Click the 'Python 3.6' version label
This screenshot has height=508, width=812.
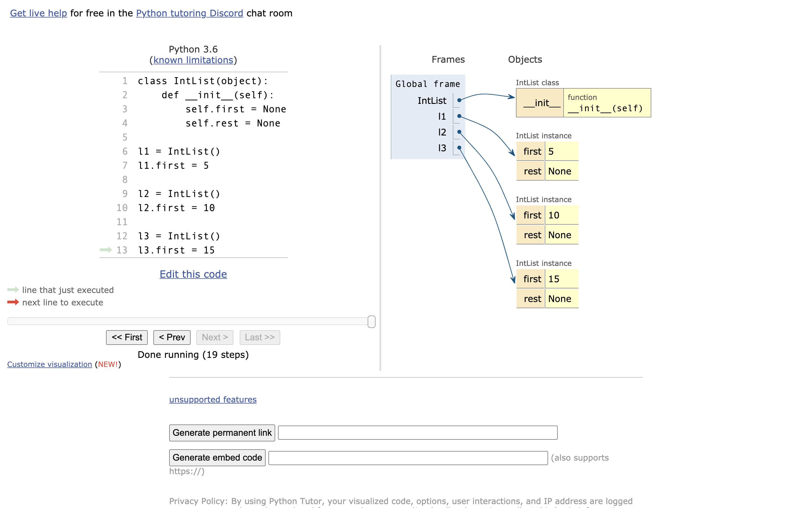193,49
